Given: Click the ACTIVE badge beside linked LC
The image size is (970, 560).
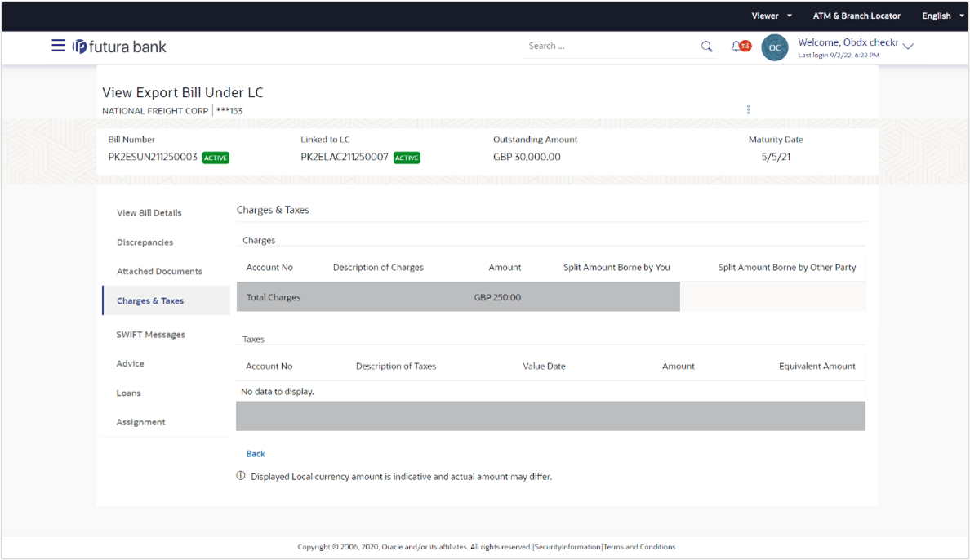Looking at the screenshot, I should coord(407,158).
